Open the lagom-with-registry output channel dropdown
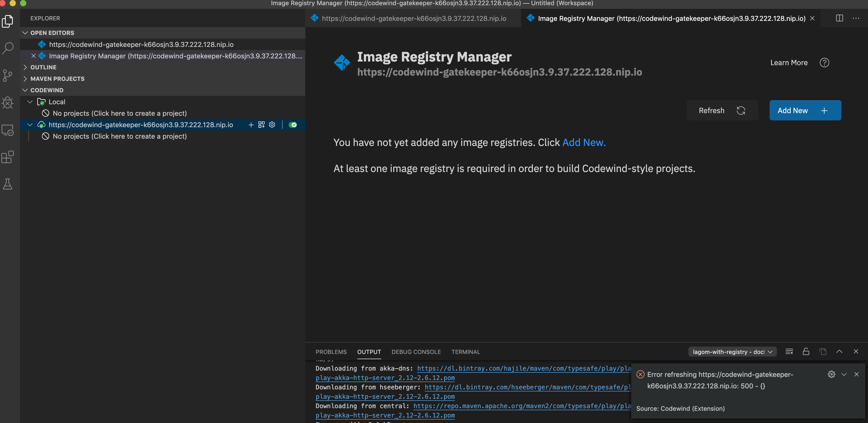 pyautogui.click(x=732, y=352)
